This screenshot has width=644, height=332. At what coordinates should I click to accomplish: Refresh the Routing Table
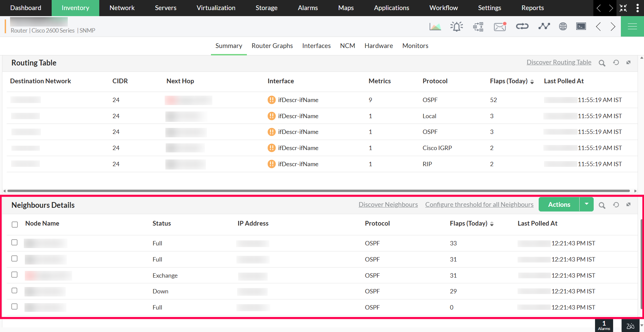(x=616, y=62)
